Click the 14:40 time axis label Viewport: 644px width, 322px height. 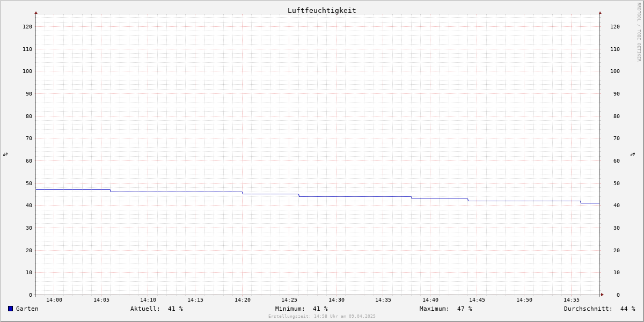coord(430,300)
